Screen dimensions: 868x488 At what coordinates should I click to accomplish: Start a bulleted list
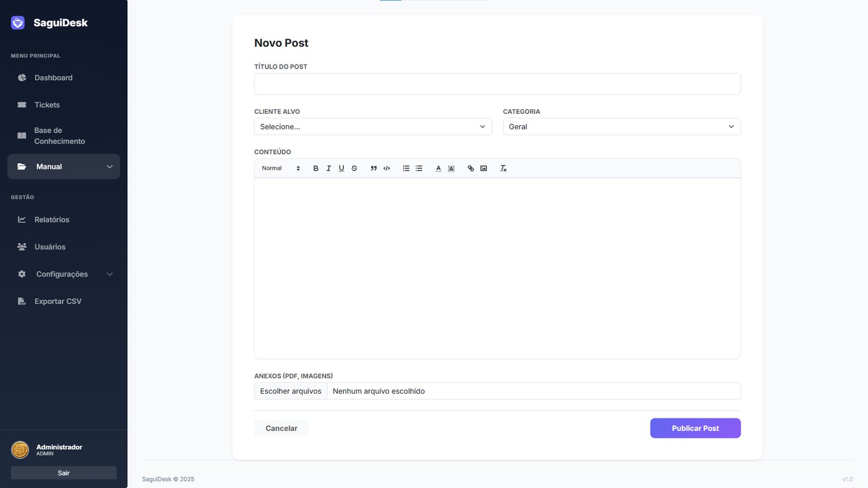click(419, 169)
